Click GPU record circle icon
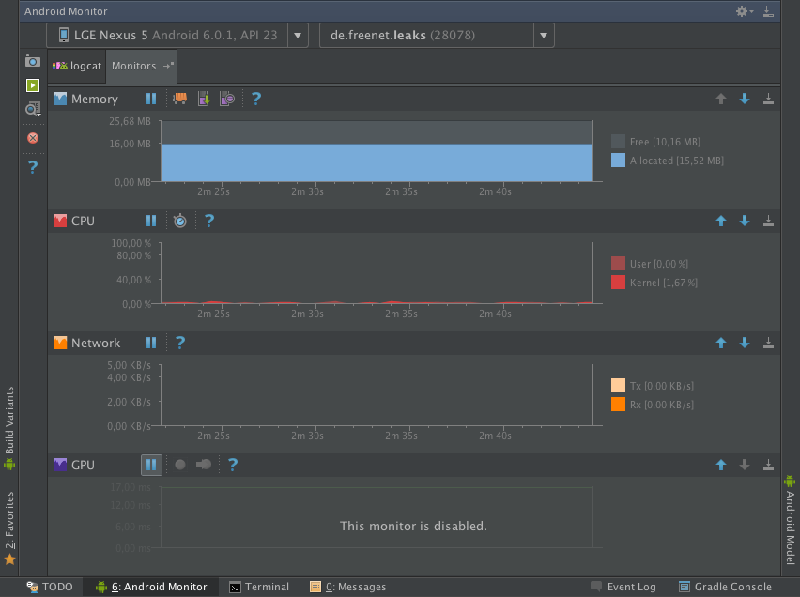 [180, 464]
